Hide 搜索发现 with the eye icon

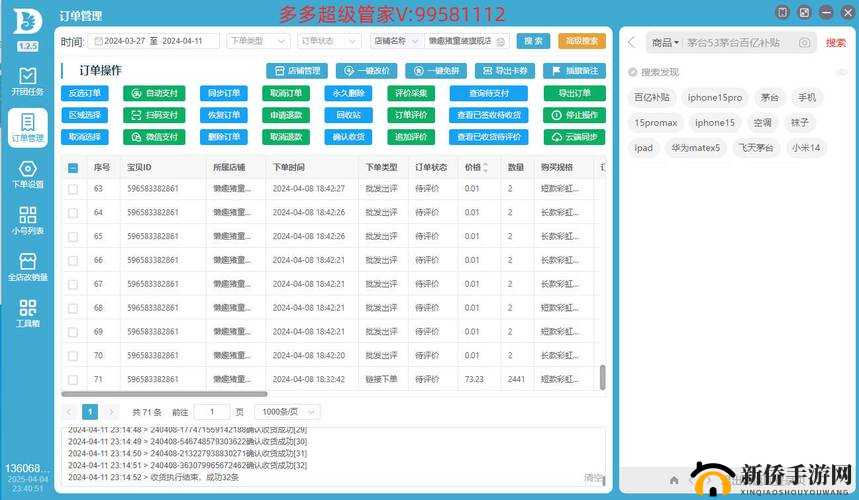pyautogui.click(x=841, y=72)
